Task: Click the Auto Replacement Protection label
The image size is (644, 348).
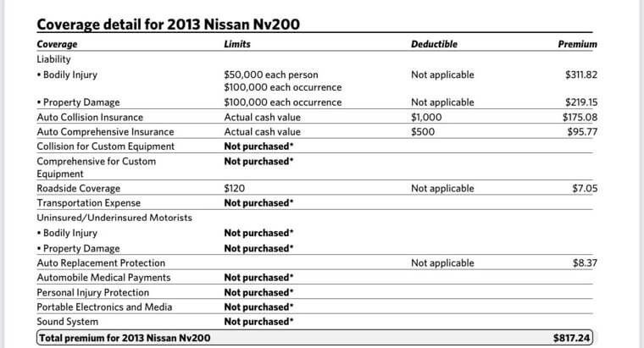Action: 101,262
